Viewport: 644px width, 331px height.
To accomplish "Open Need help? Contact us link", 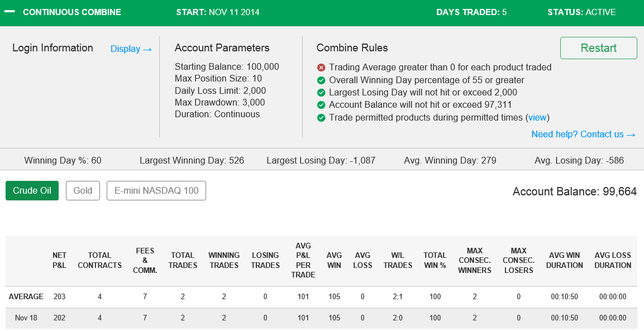I will point(583,135).
